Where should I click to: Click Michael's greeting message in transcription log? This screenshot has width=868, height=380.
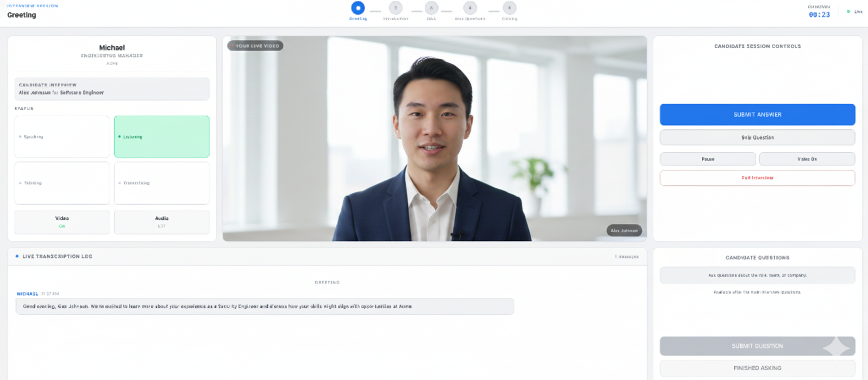pos(264,306)
